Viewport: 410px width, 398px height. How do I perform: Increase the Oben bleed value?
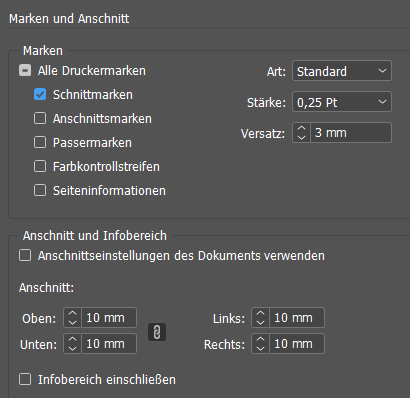click(x=72, y=314)
